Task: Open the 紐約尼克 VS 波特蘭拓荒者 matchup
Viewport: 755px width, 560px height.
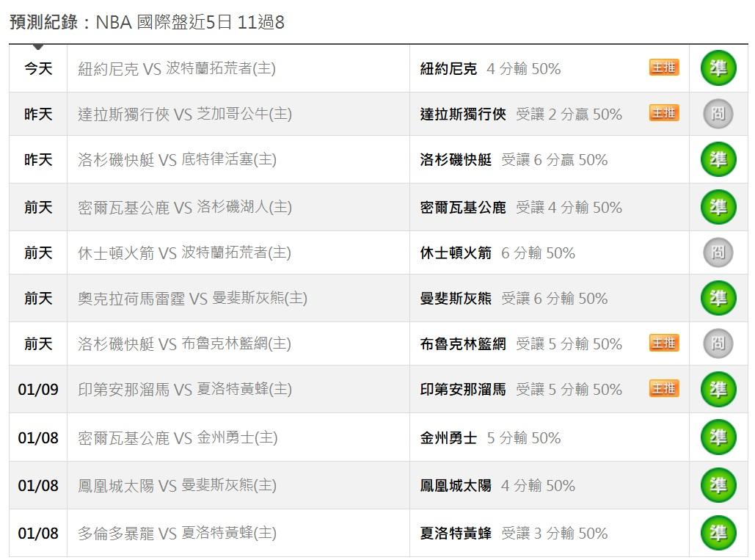Action: tap(177, 68)
